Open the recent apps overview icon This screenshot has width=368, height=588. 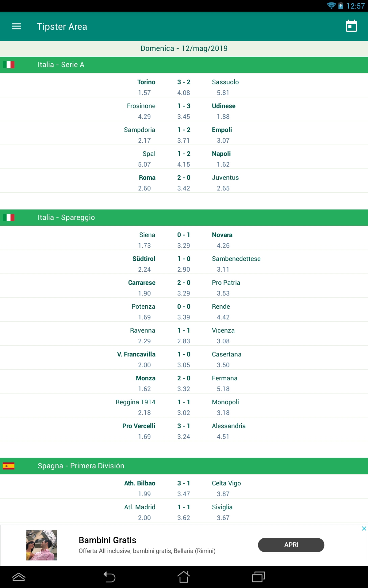[x=258, y=577]
